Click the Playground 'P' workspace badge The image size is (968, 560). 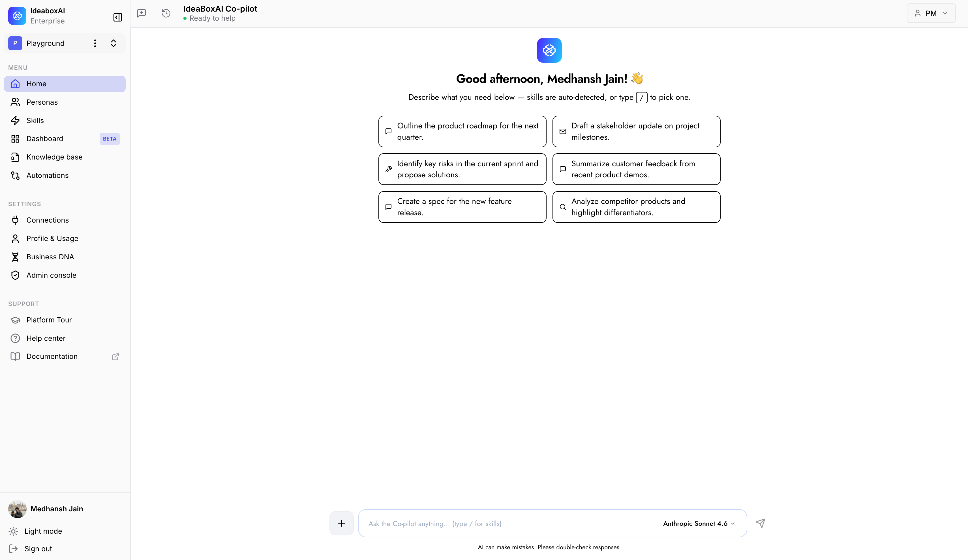15,43
